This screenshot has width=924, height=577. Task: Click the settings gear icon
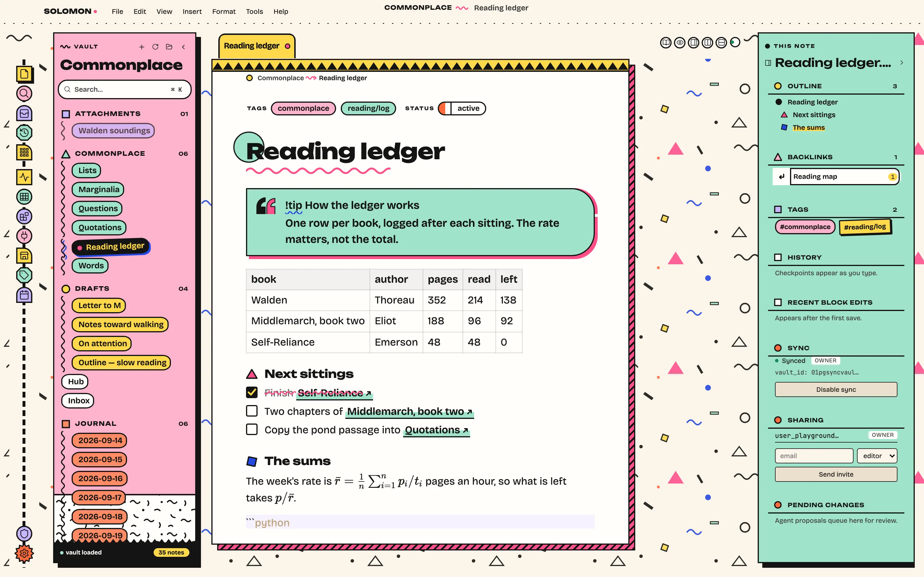pos(24,553)
